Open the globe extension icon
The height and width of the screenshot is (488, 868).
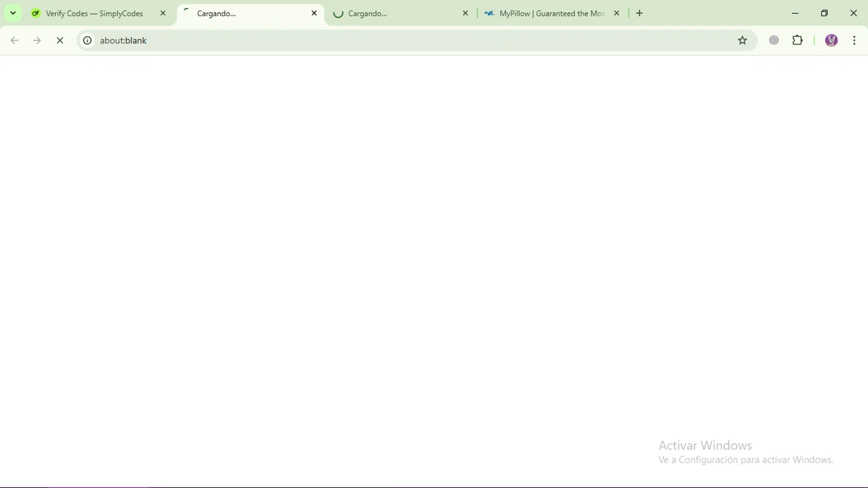pos(774,41)
